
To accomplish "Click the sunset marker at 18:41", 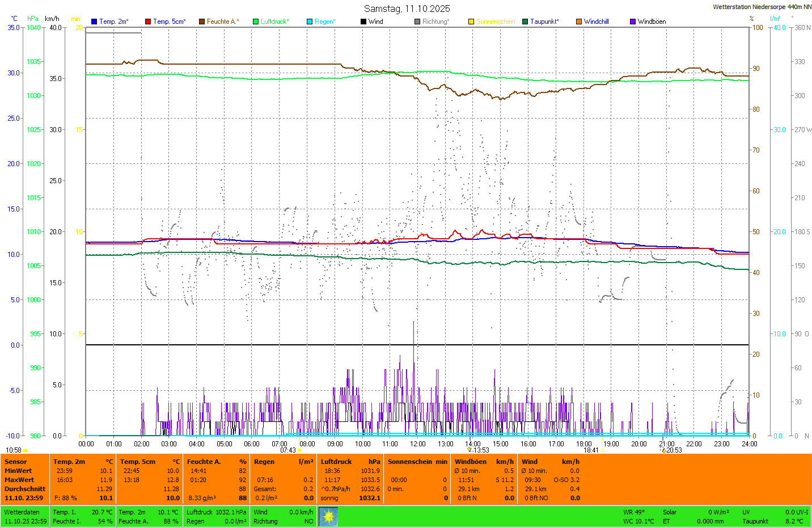I will coord(602,450).
